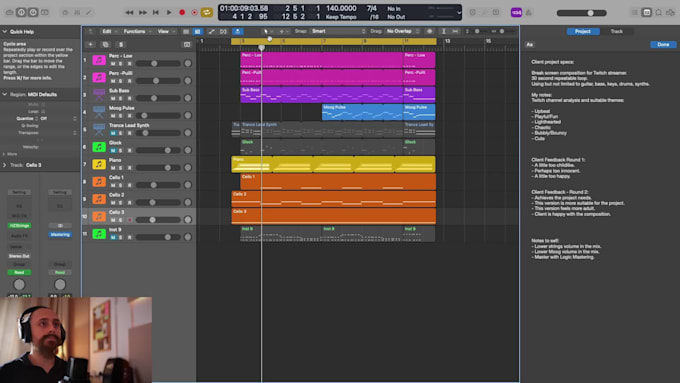Record-enable the Cello 3 track
680x383 pixels.
(x=129, y=220)
